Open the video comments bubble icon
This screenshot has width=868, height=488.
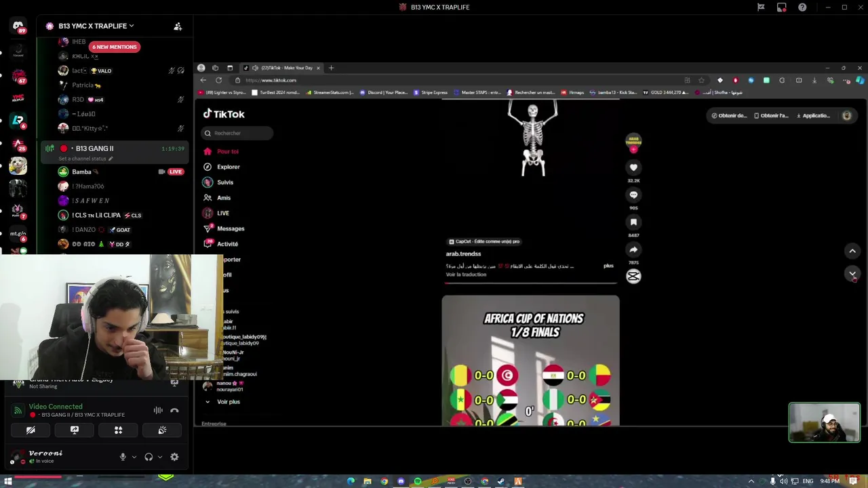click(633, 195)
